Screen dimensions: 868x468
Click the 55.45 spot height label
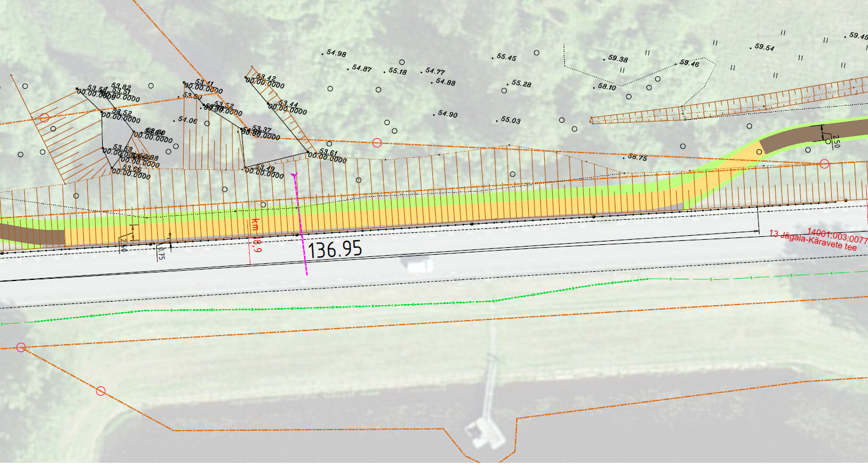click(x=506, y=57)
